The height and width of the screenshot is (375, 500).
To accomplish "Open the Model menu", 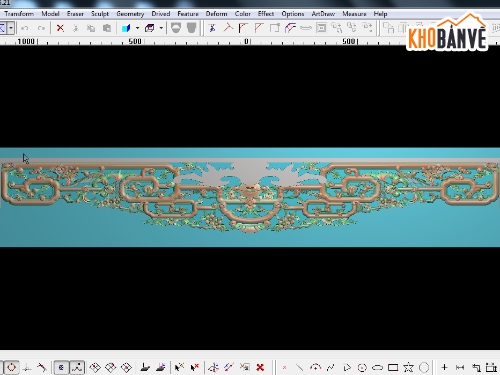I will click(50, 14).
